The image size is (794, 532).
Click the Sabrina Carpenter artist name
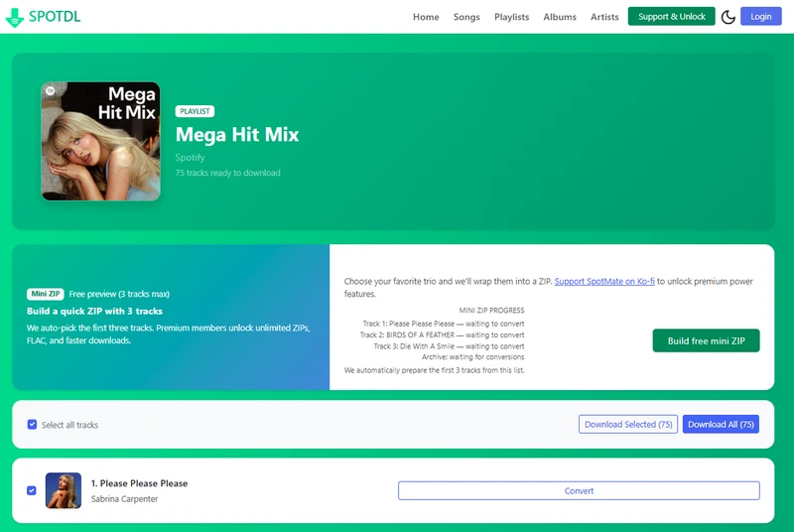125,498
